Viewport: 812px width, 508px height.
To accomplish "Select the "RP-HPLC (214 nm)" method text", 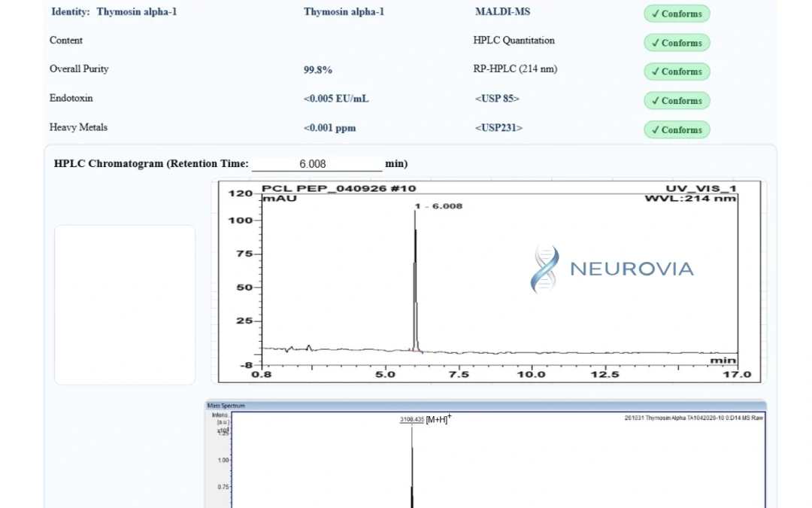I will [x=515, y=69].
